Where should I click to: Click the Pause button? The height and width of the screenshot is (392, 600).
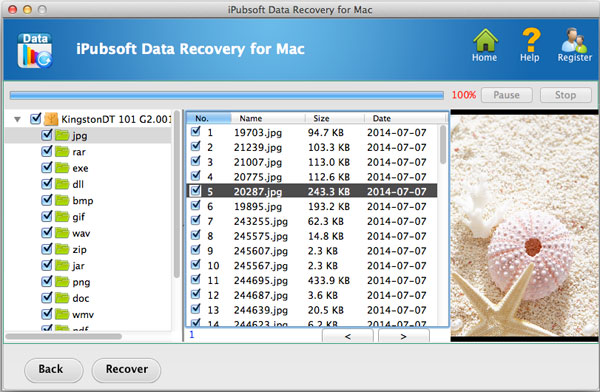(x=507, y=95)
